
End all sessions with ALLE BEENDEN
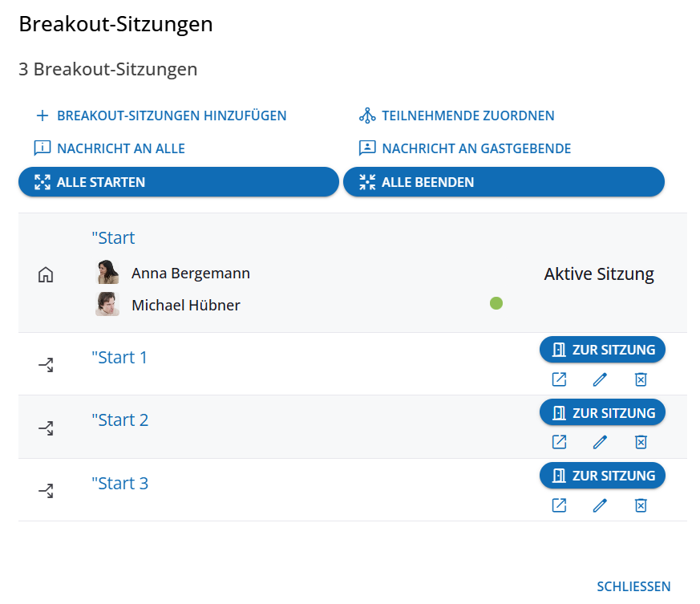(x=504, y=182)
